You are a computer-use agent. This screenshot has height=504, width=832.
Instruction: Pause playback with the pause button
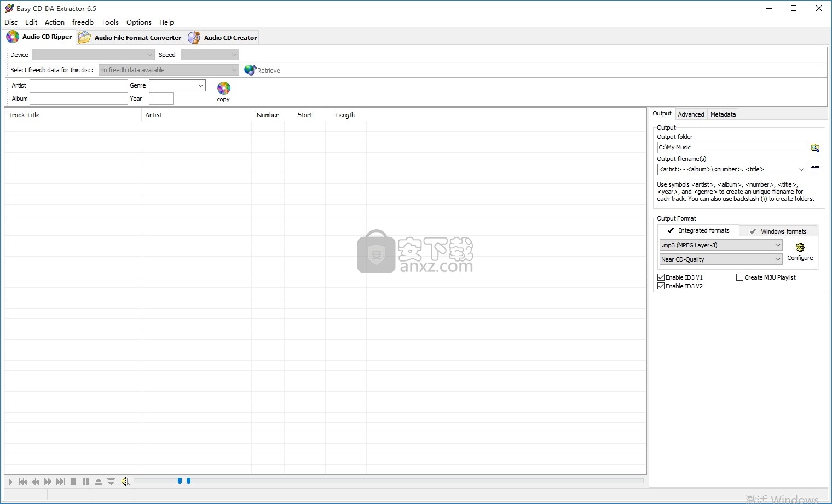pyautogui.click(x=86, y=482)
